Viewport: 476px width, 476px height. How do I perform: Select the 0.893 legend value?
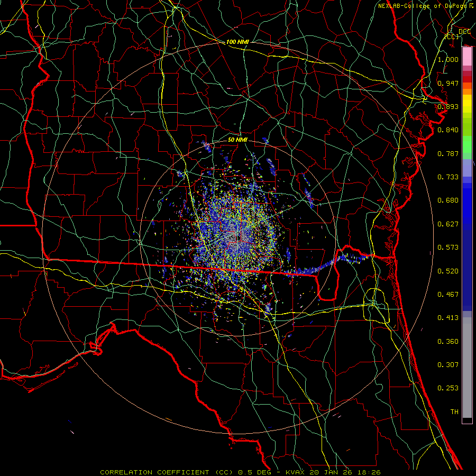point(448,106)
